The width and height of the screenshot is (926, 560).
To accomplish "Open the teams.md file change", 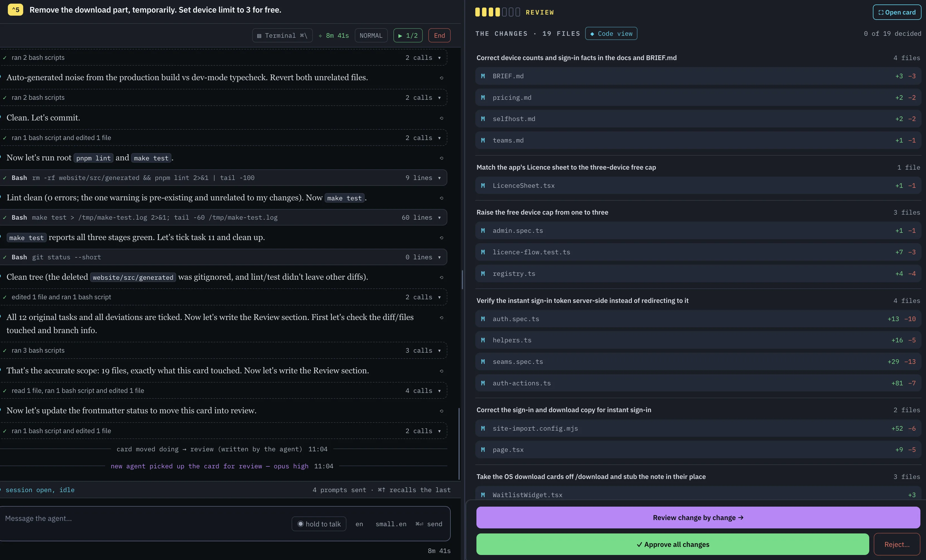I will pos(698,141).
